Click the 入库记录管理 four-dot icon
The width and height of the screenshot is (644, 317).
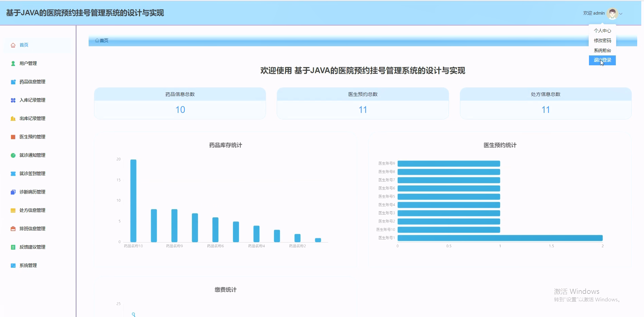click(13, 100)
